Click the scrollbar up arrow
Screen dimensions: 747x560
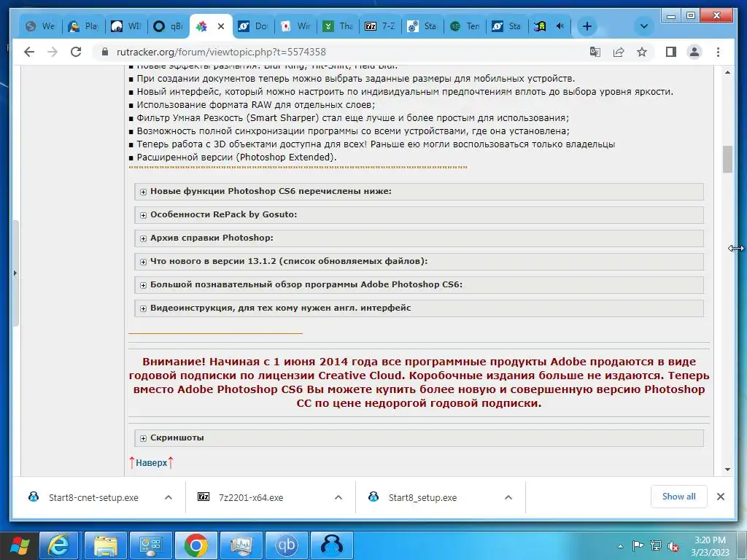pos(727,72)
